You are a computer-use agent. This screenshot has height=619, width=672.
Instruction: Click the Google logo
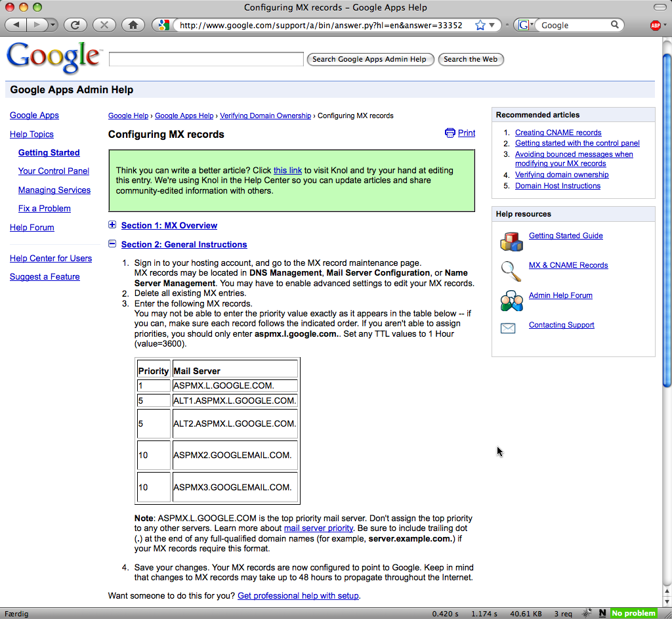point(54,58)
